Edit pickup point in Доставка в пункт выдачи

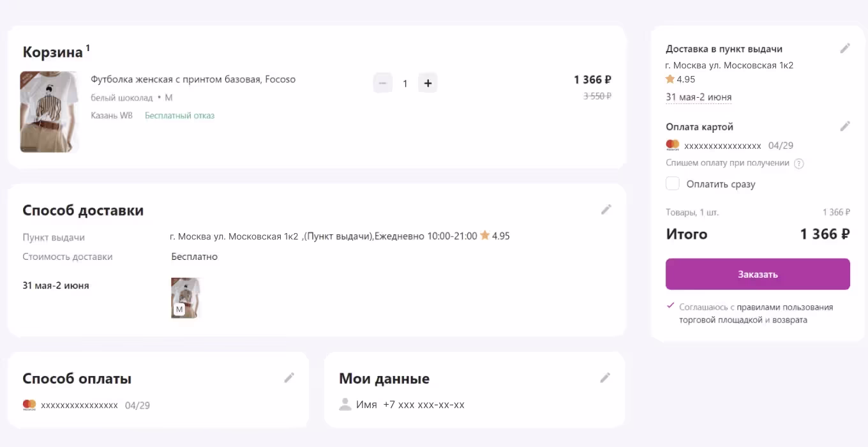click(845, 48)
